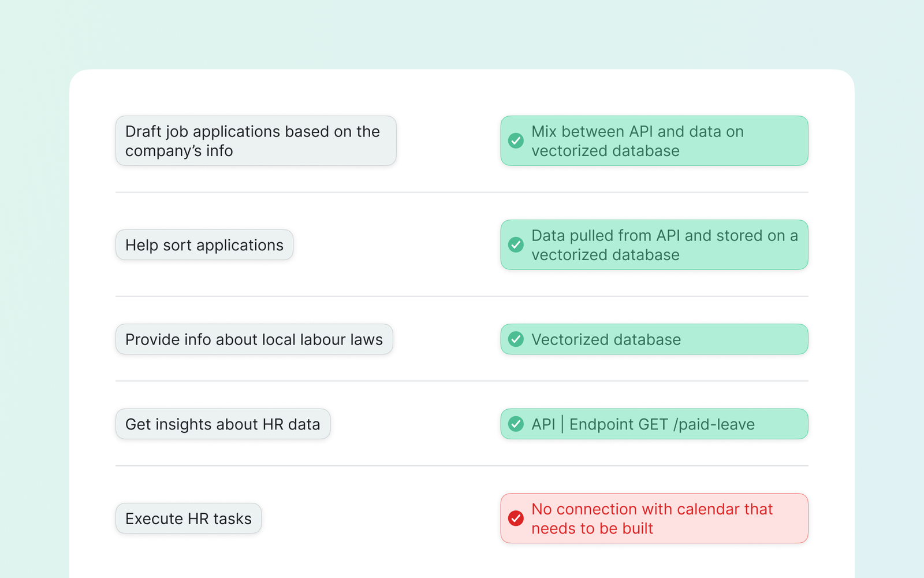Click the check icon next to 'Vectorized database'
Screen dimensions: 924x578
tap(516, 339)
